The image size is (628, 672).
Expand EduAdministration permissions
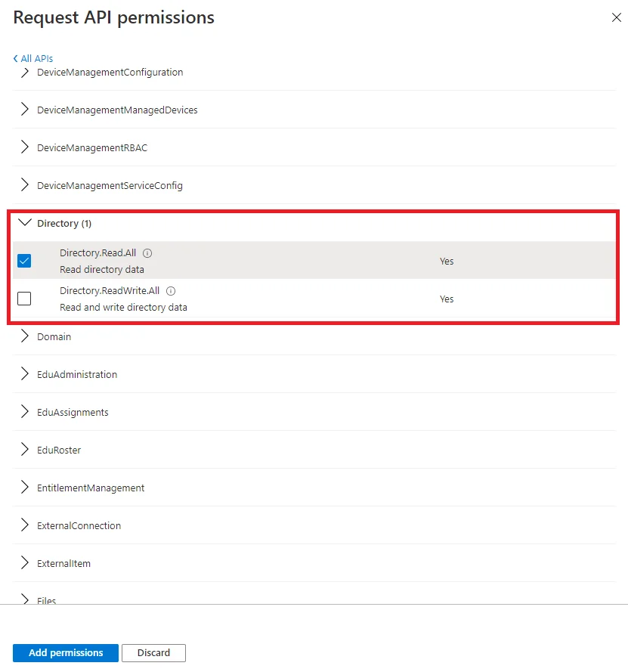(24, 374)
